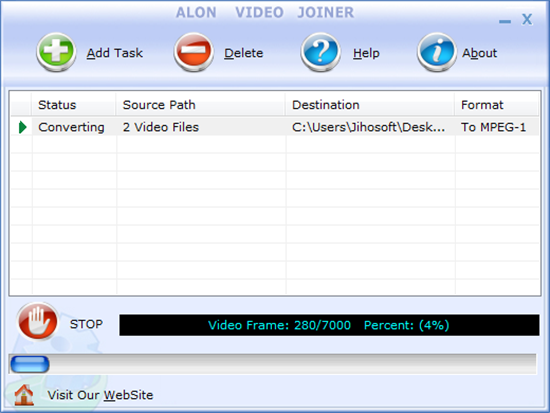Minimize the Alon Video Joiner window
This screenshot has width=550, height=413.
[505, 21]
